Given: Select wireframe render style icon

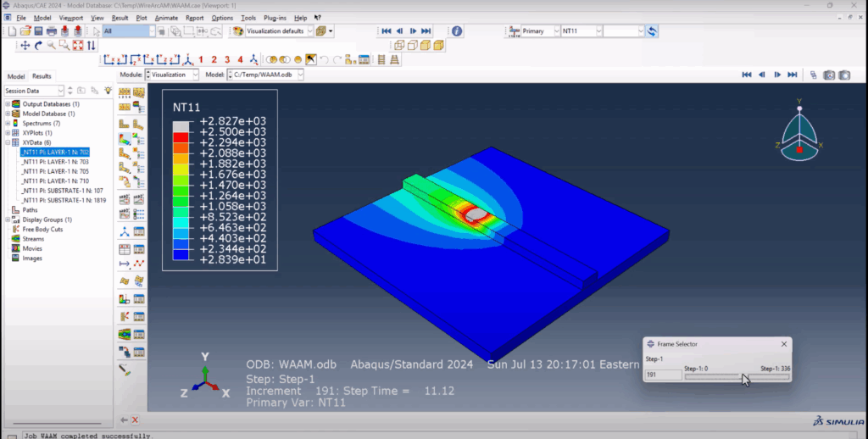Looking at the screenshot, I should pyautogui.click(x=400, y=46).
